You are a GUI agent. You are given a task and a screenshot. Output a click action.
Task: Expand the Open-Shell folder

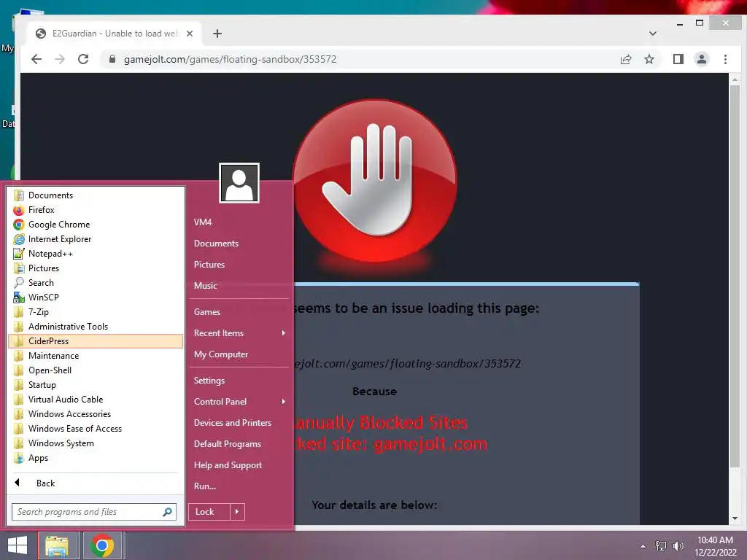[96, 370]
